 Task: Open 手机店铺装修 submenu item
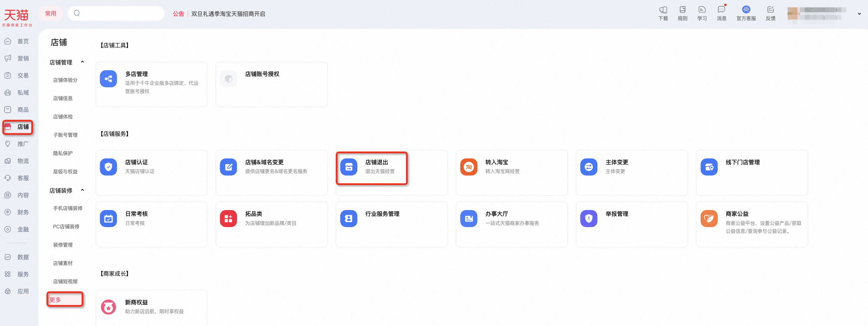click(68, 208)
